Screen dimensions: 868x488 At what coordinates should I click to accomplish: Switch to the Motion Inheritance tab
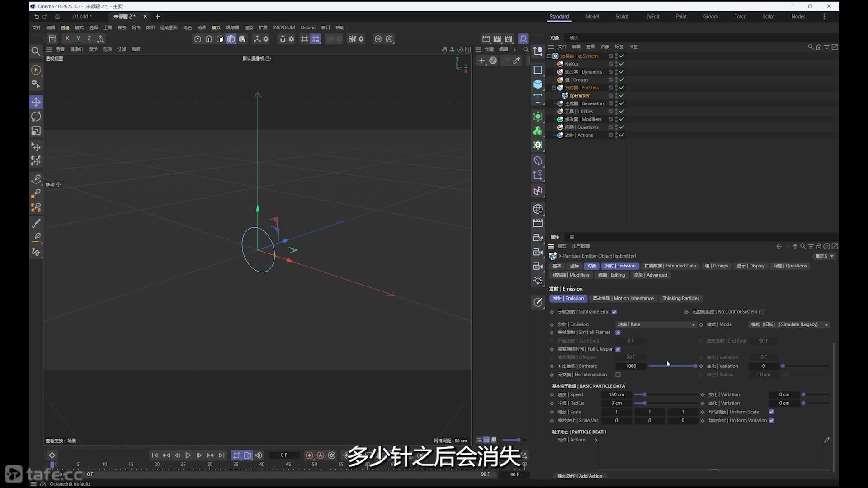623,298
